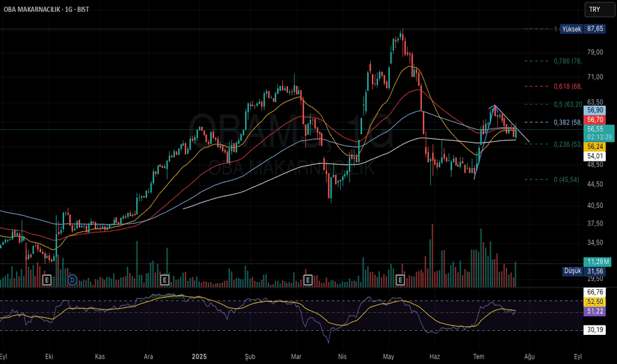Click the 51,22 purple RSI value

595,311
